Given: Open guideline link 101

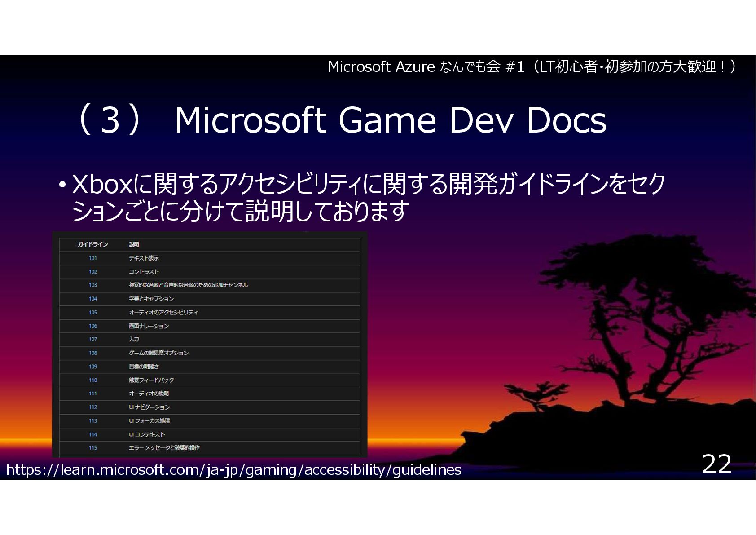Looking at the screenshot, I should pos(92,258).
